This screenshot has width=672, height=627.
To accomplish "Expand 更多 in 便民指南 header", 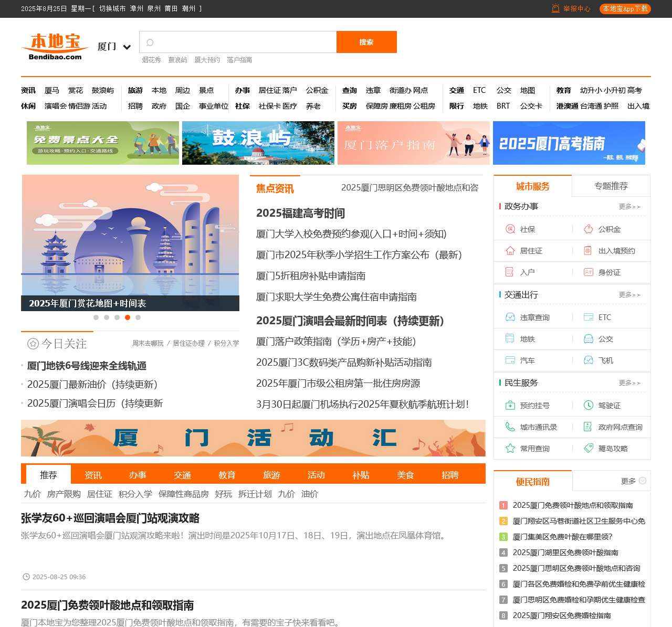I will [633, 481].
